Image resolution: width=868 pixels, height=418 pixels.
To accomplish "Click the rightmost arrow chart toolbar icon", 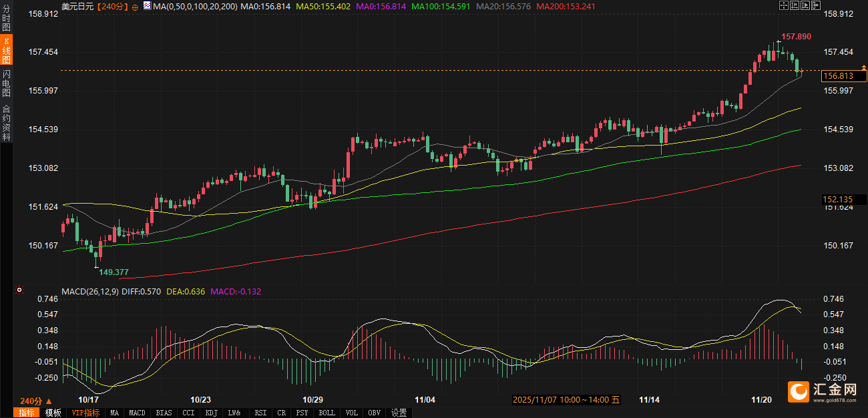I will point(815,5).
